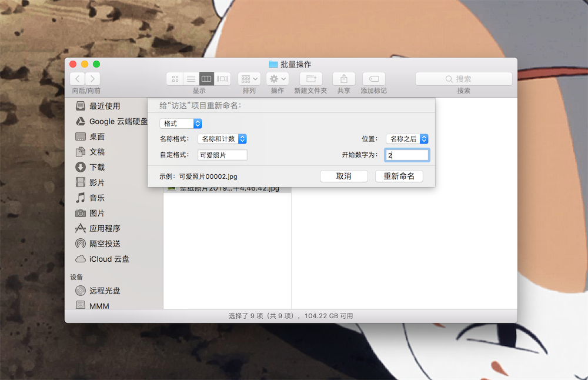Open iCloud 云盘 in the sidebar
The image size is (588, 380).
click(106, 259)
